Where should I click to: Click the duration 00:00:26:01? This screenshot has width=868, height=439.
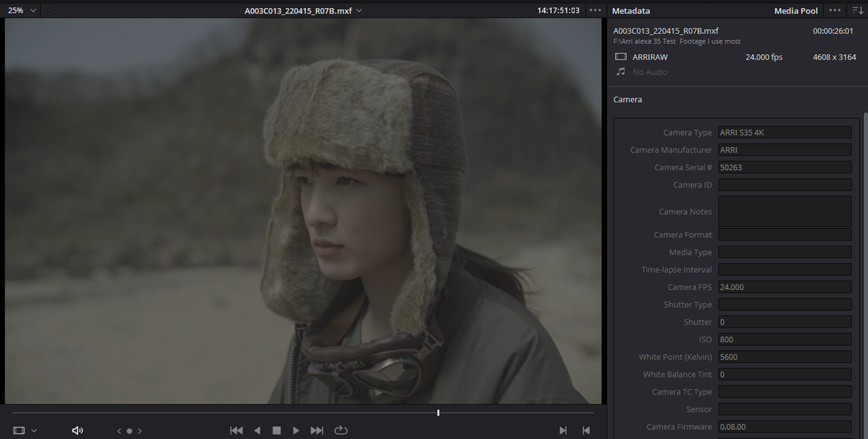point(833,31)
